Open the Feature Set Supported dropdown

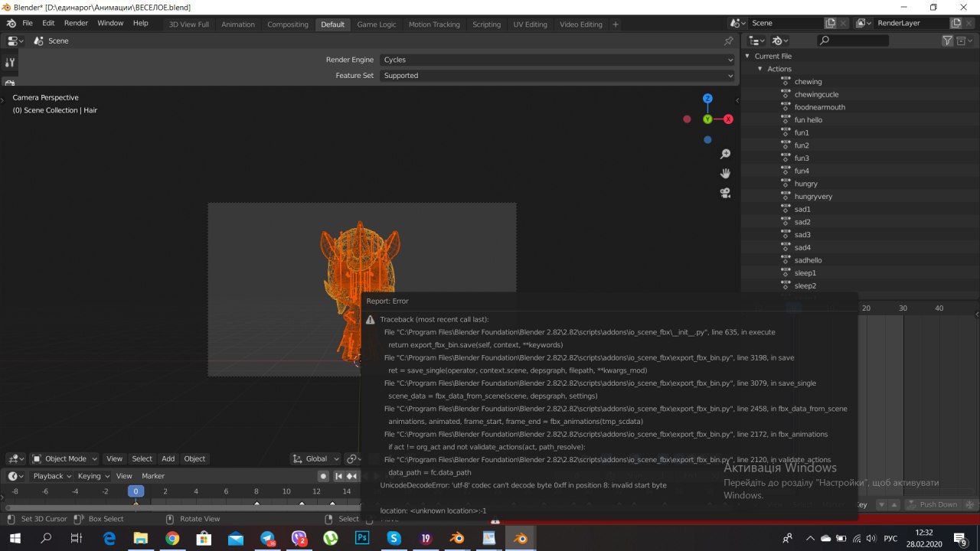(x=557, y=76)
